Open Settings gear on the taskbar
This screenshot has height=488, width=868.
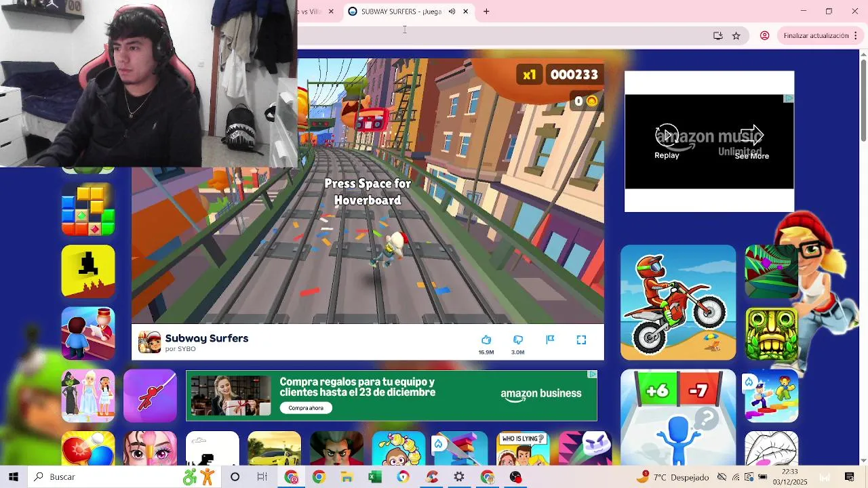(x=459, y=477)
